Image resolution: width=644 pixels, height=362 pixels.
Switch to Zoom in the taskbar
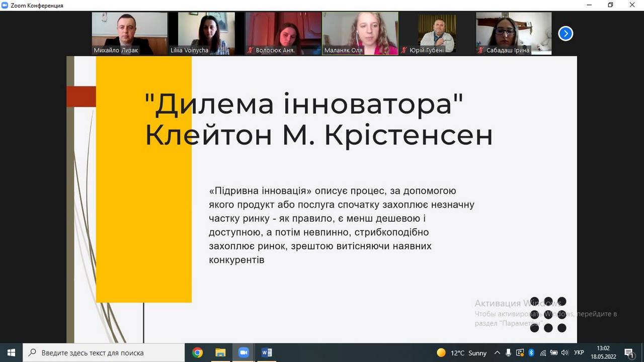(x=244, y=352)
